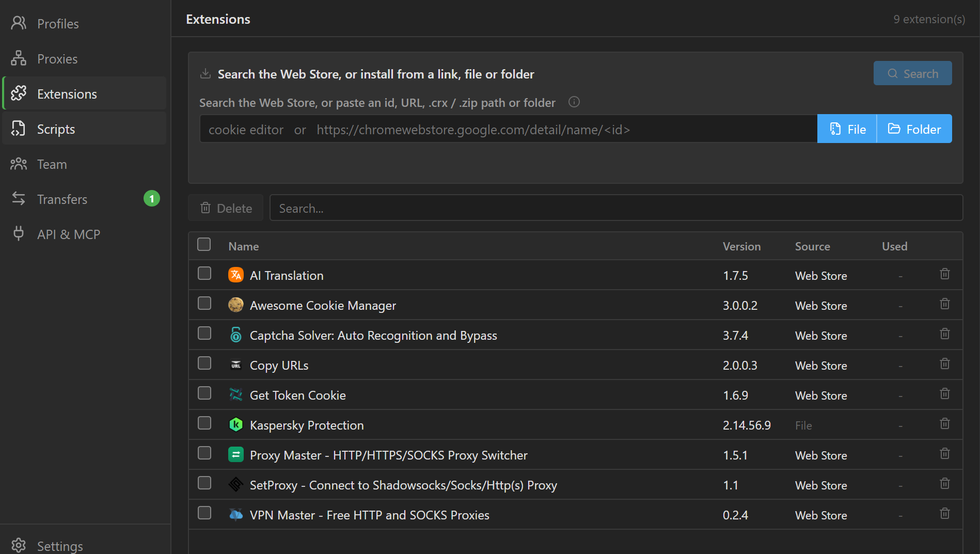Check the Get Token Cookie checkbox
Viewport: 980px width, 554px height.
[204, 393]
